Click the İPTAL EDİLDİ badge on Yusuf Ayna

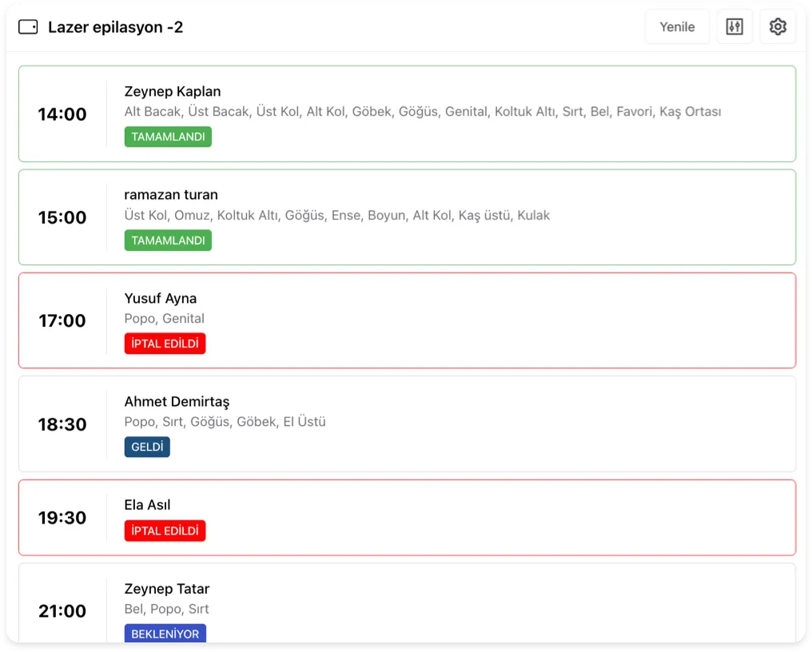click(x=165, y=343)
